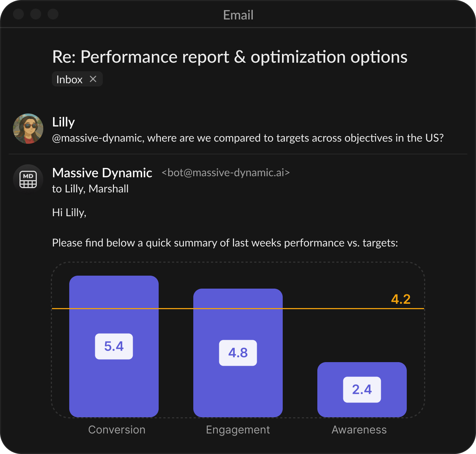Click the maximize window dot
The height and width of the screenshot is (454, 476).
[53, 14]
